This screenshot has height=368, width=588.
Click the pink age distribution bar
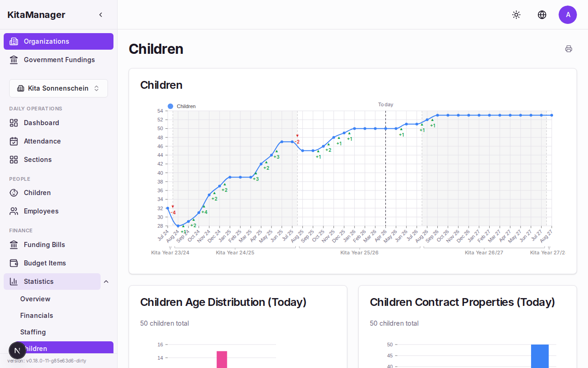point(222,359)
